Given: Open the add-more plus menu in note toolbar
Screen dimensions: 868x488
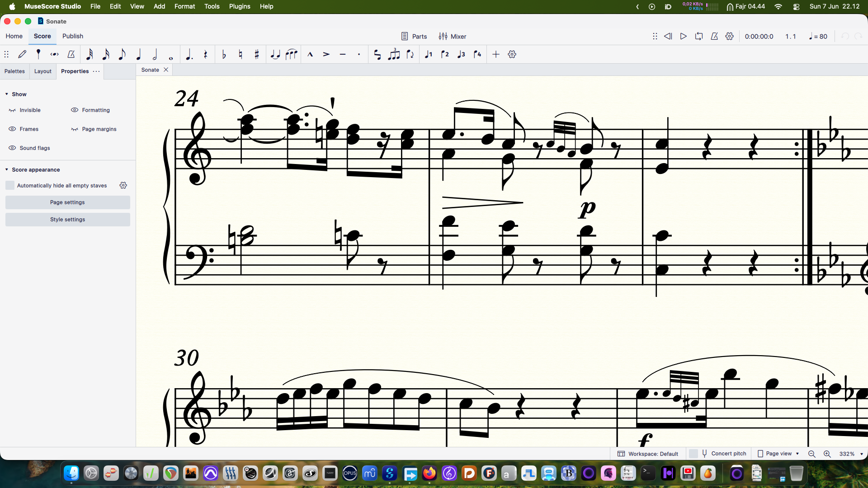Looking at the screenshot, I should [x=496, y=54].
